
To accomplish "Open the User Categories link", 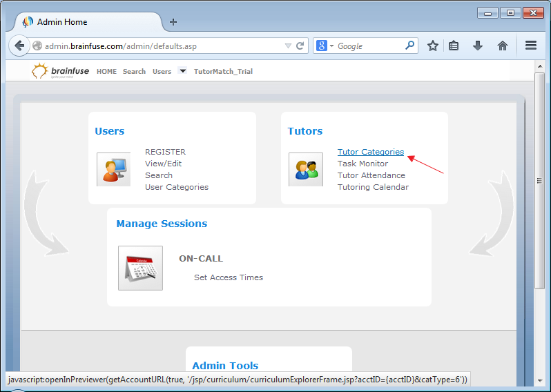I will click(176, 187).
